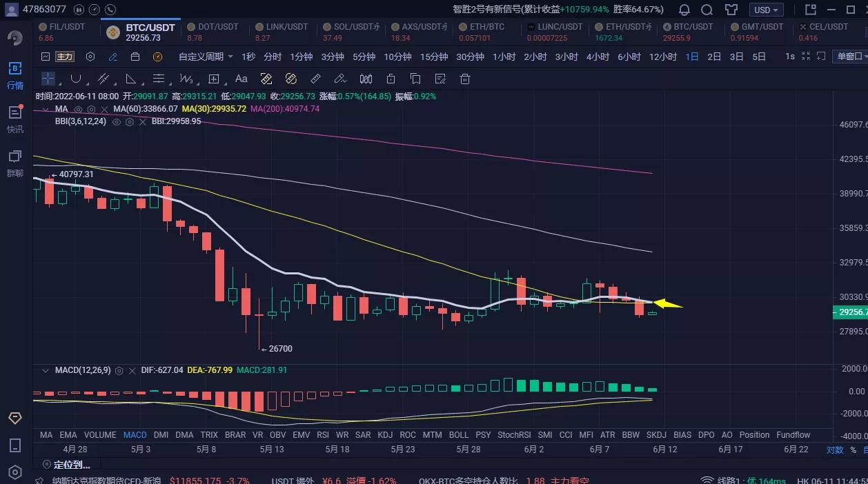Switch to the ETH/BTC ticker tab
The width and height of the screenshot is (868, 484).
[487, 32]
